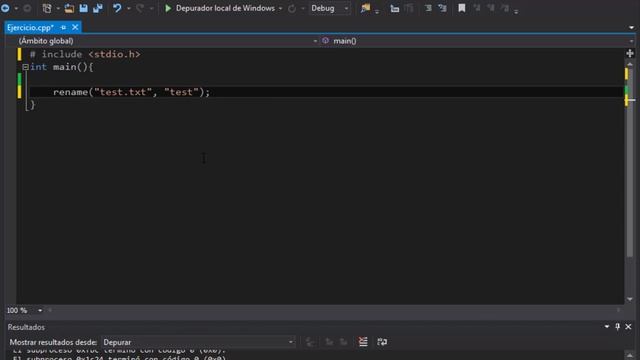The height and width of the screenshot is (360, 640).
Task: Save the file with the floppy icon
Action: point(84,8)
